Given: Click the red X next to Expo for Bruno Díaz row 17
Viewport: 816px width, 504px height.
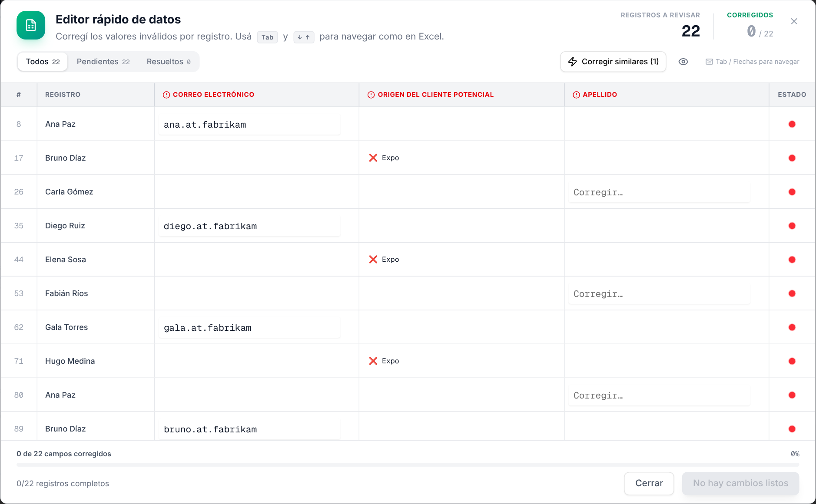Looking at the screenshot, I should (373, 158).
